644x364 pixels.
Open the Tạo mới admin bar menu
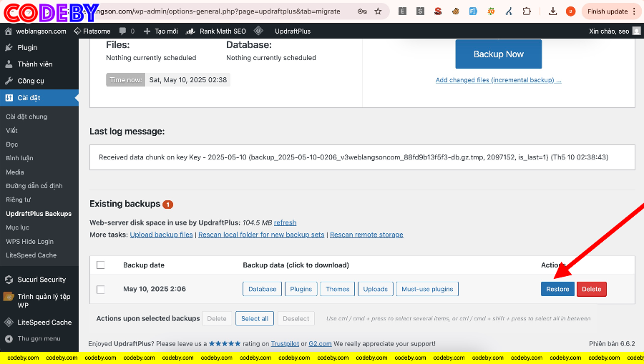point(161,31)
